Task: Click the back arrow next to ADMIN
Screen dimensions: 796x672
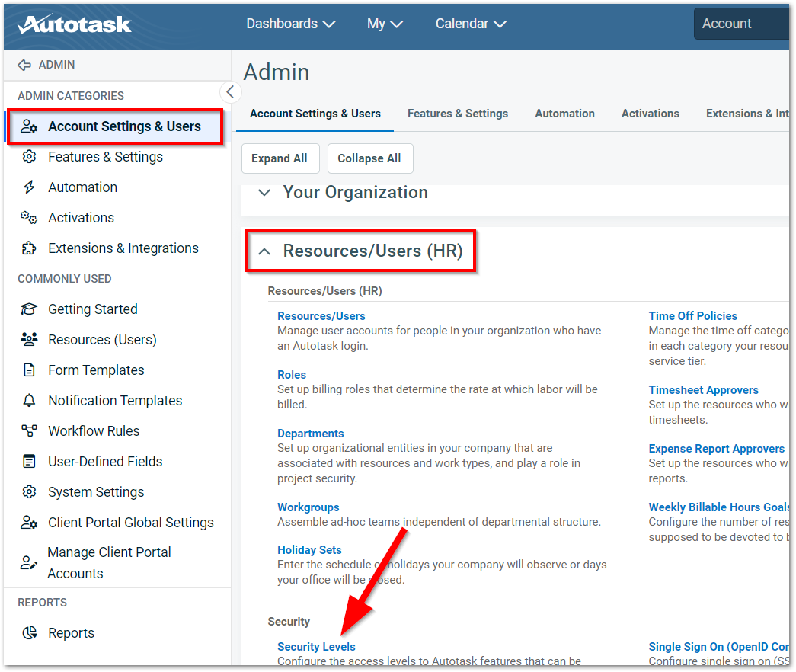Action: (x=24, y=65)
